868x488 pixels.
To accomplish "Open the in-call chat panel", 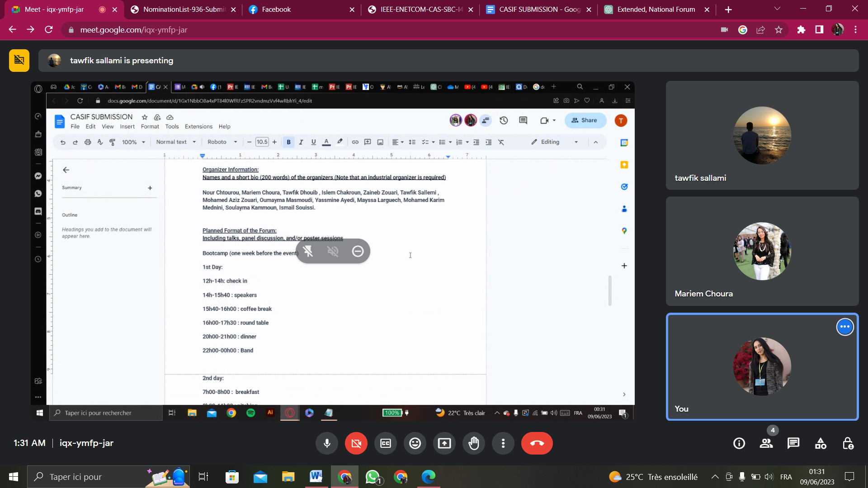I will tap(793, 443).
